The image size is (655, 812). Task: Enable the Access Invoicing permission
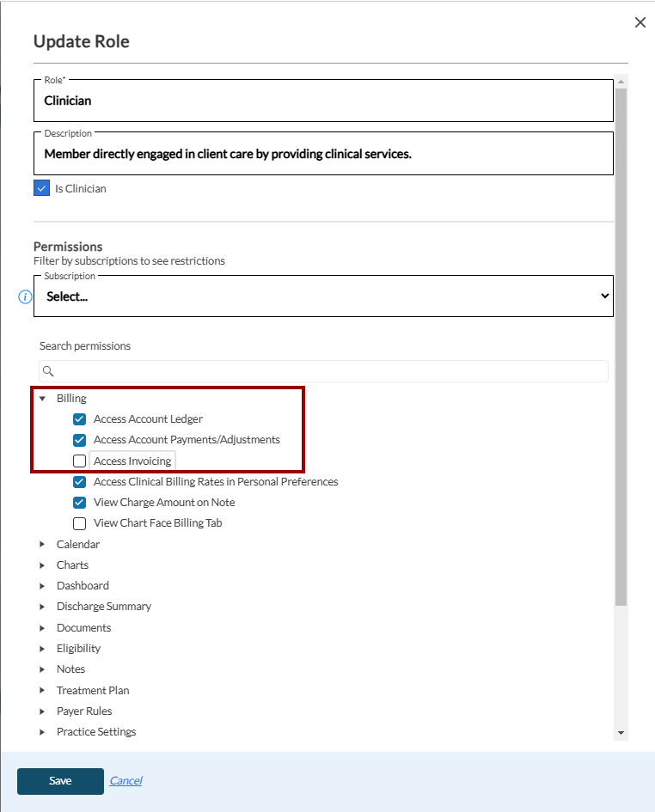(80, 461)
